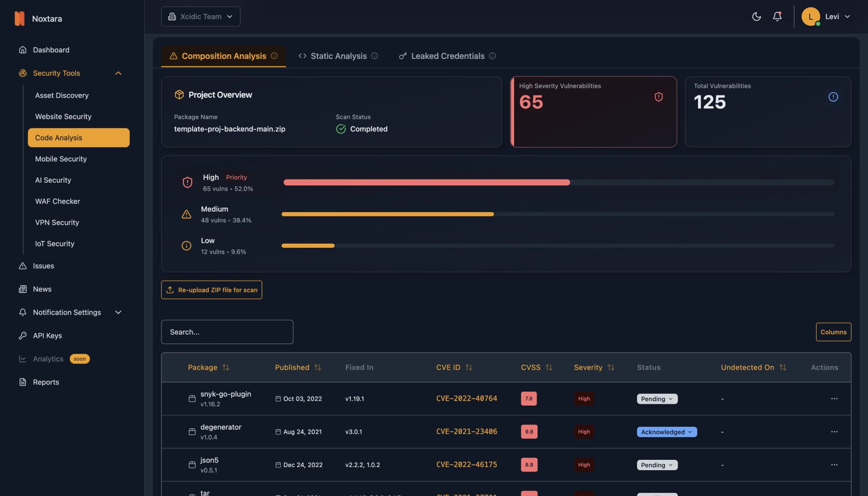
Task: Click the High Severity Vulnerabilities shield icon
Action: coord(658,96)
